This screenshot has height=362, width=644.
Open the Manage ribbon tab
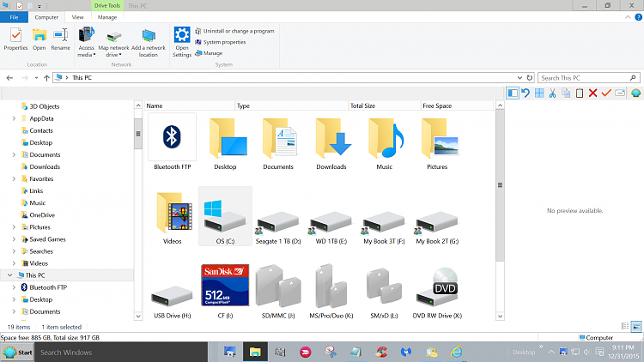click(107, 17)
